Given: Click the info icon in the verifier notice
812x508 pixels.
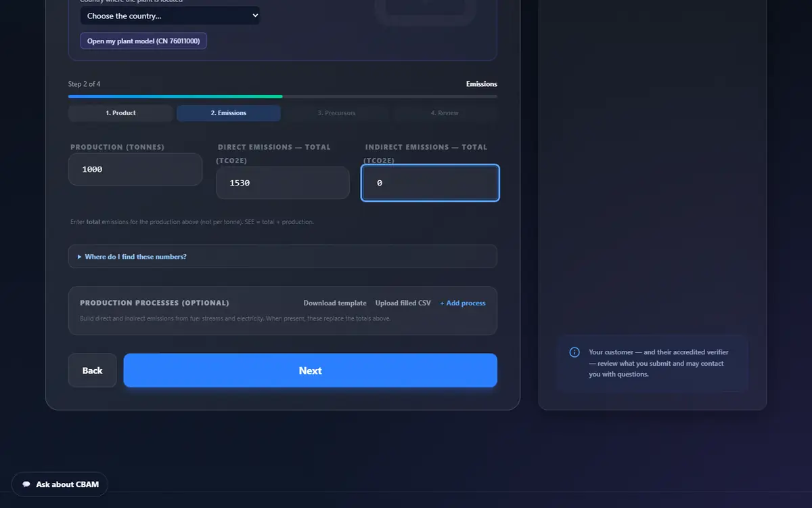Looking at the screenshot, I should click(x=574, y=352).
